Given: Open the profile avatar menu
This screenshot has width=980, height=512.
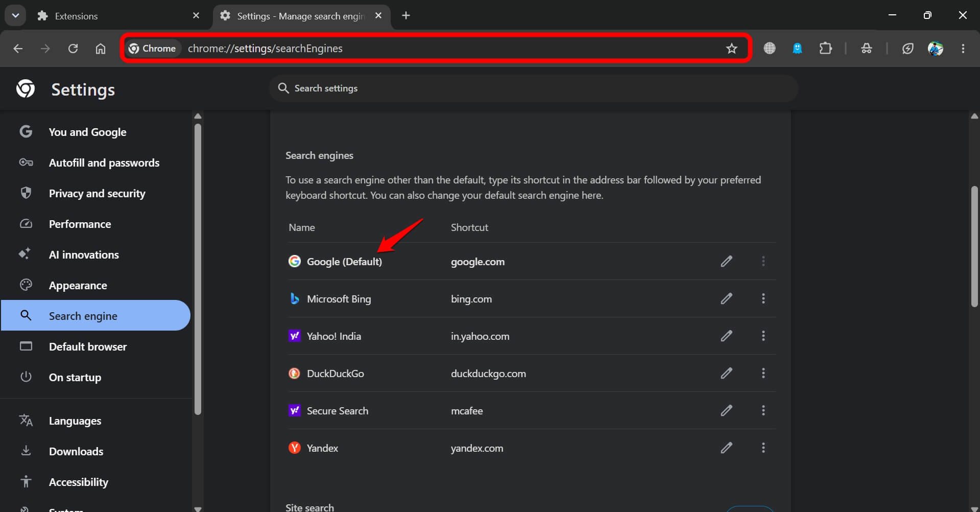Looking at the screenshot, I should (x=936, y=49).
